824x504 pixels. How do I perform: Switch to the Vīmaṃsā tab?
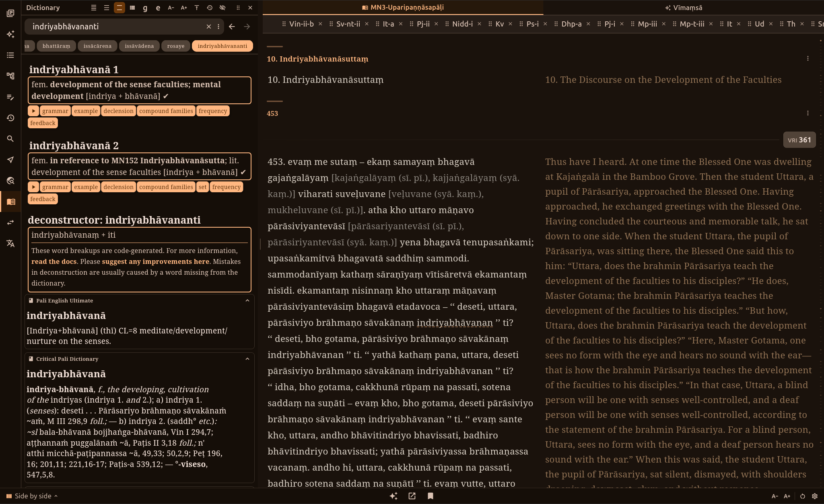point(684,8)
